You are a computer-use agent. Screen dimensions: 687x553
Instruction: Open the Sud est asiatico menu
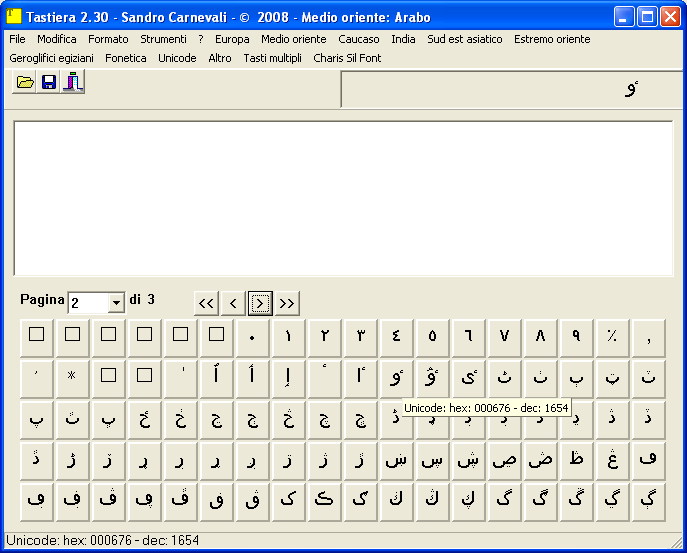(x=465, y=39)
